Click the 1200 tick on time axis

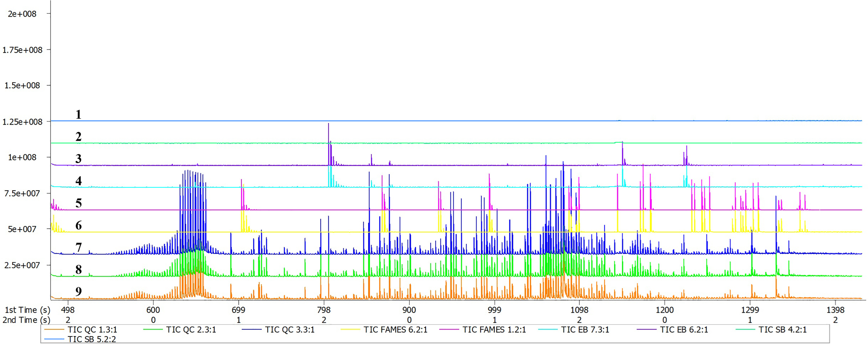tap(664, 310)
